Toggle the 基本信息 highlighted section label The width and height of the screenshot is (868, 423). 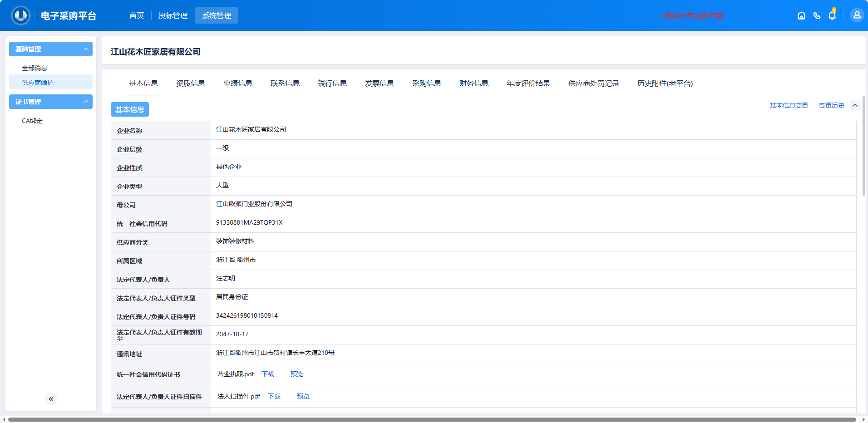tap(129, 109)
